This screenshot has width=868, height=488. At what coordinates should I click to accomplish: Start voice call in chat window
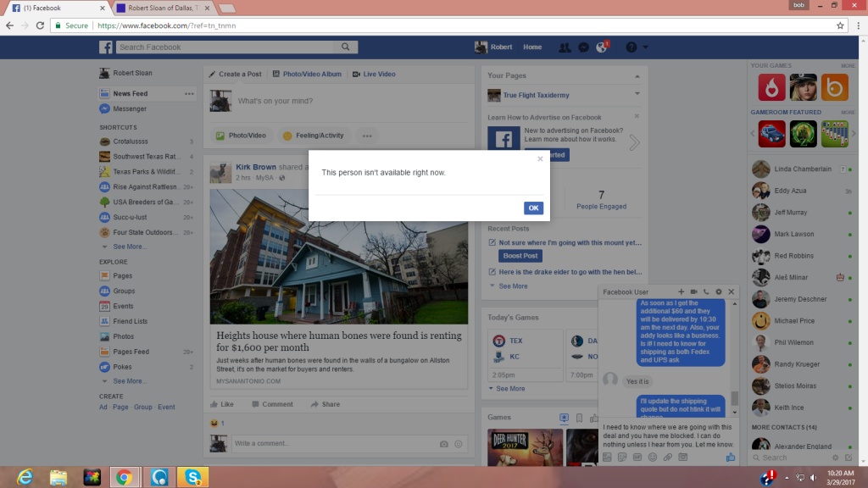pyautogui.click(x=706, y=291)
